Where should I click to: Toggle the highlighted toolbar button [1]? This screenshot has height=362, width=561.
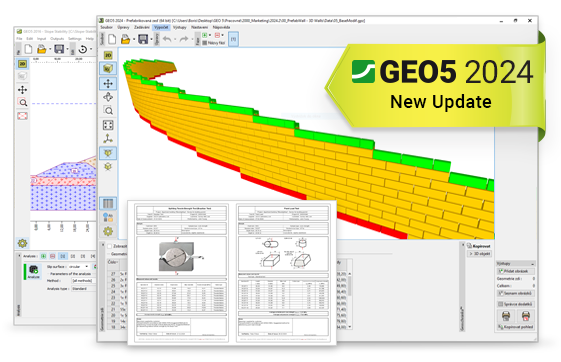pyautogui.click(x=233, y=39)
